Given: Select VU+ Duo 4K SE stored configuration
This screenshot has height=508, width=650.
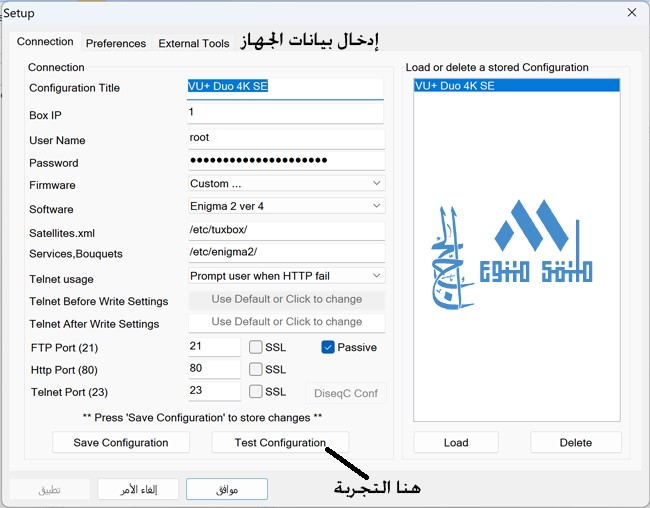Looking at the screenshot, I should pyautogui.click(x=517, y=86).
